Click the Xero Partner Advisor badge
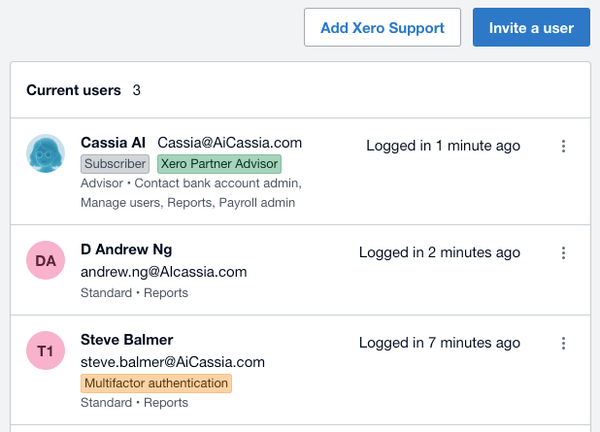Screen dimensions: 600x432 [x=219, y=164]
